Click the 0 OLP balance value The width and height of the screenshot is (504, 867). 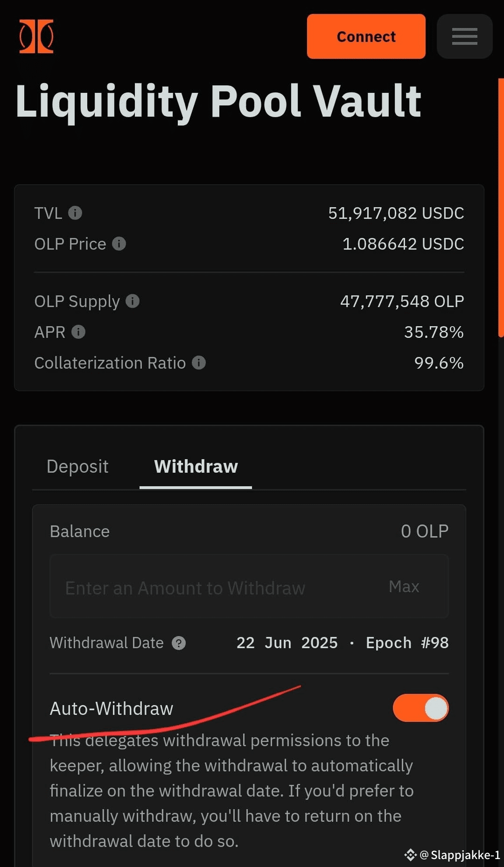[x=425, y=531]
